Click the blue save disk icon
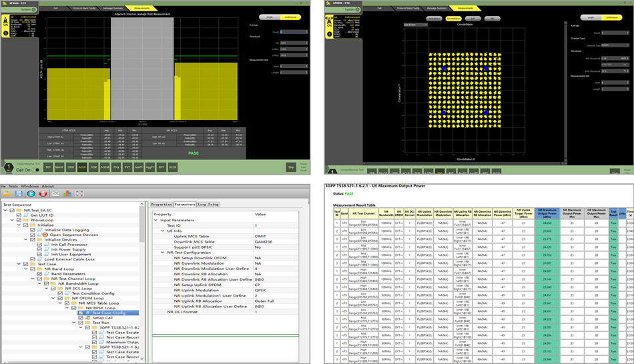 click(19, 194)
